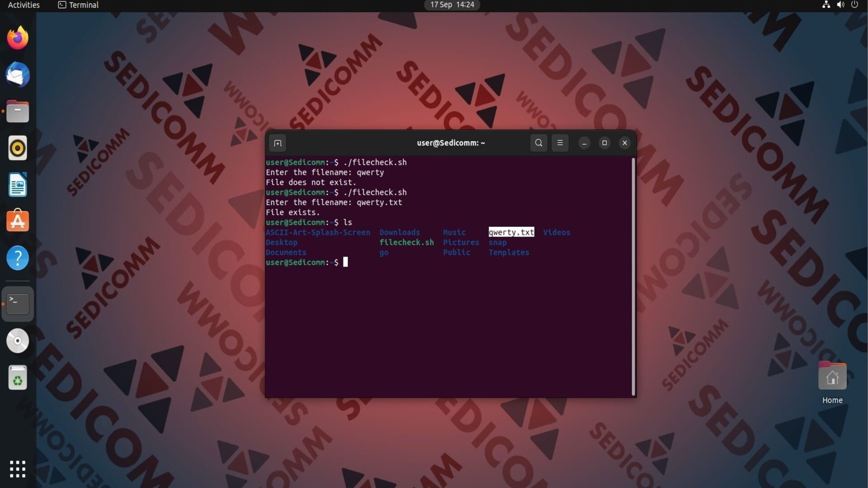Click the snap directory name
This screenshot has width=868, height=488.
498,242
